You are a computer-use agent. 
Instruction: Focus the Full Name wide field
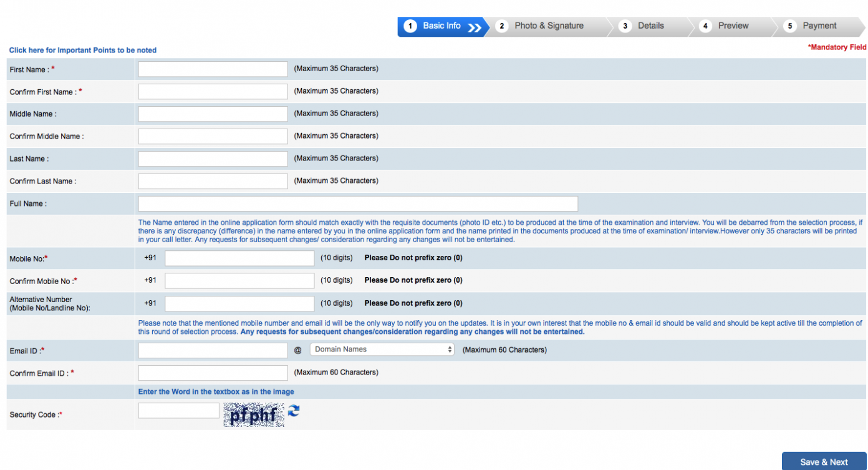tap(358, 204)
